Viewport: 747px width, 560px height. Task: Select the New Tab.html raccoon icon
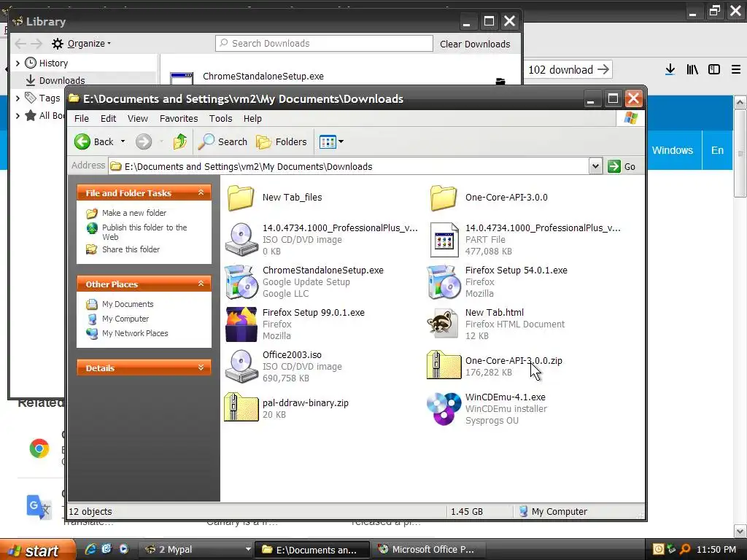coord(443,323)
